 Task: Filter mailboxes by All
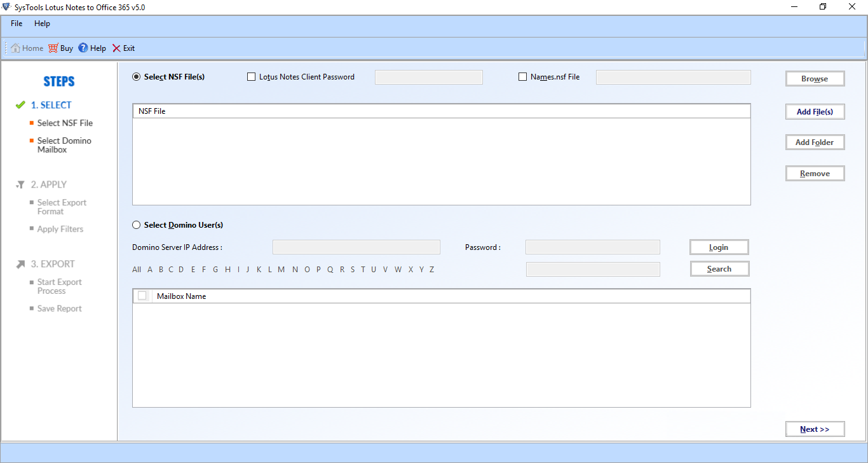[x=137, y=270]
